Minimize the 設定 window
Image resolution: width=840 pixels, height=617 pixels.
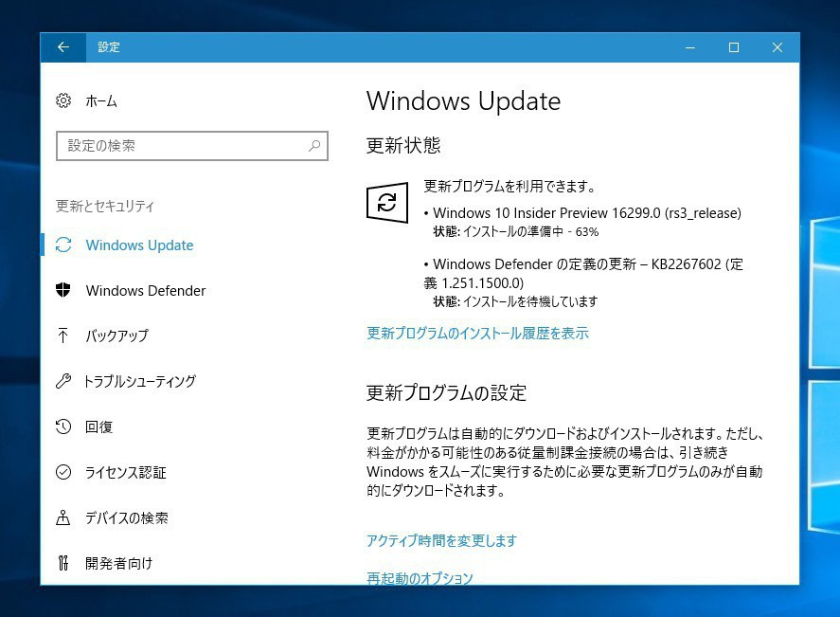tap(690, 47)
